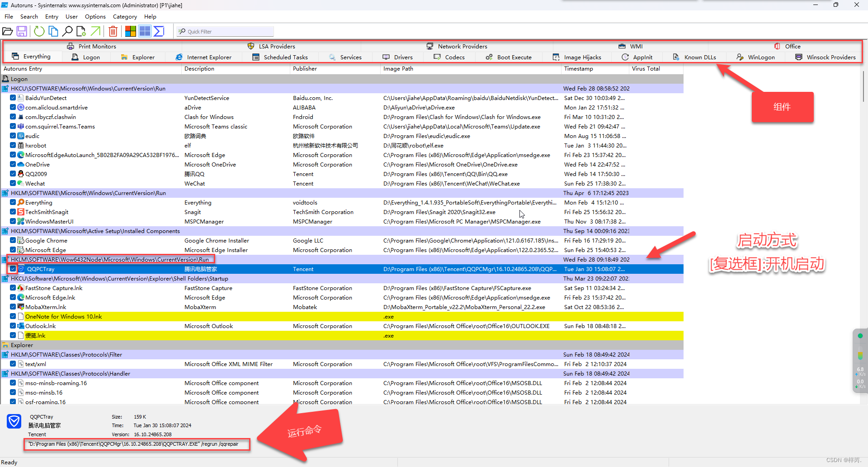Select the text/xml filter entry
The width and height of the screenshot is (868, 467).
point(342,364)
